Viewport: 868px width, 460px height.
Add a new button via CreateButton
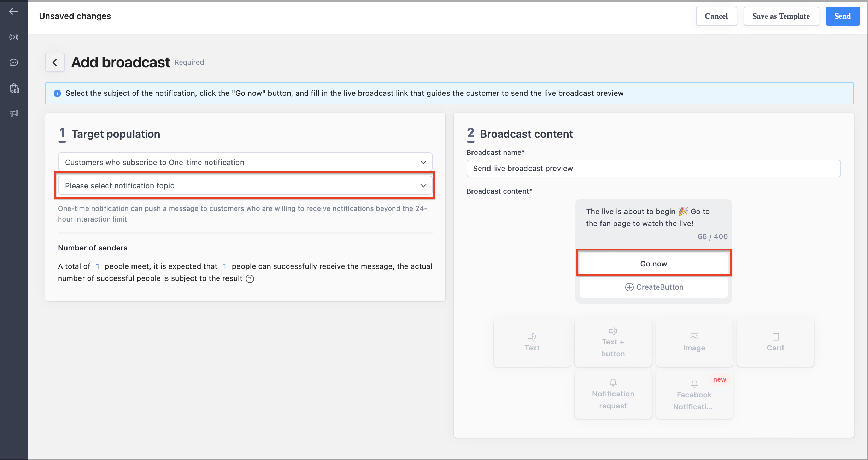(654, 287)
